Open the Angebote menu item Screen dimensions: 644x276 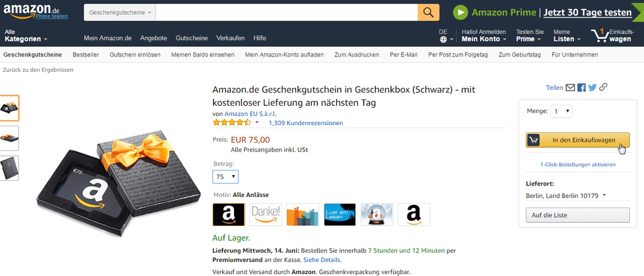(x=154, y=38)
